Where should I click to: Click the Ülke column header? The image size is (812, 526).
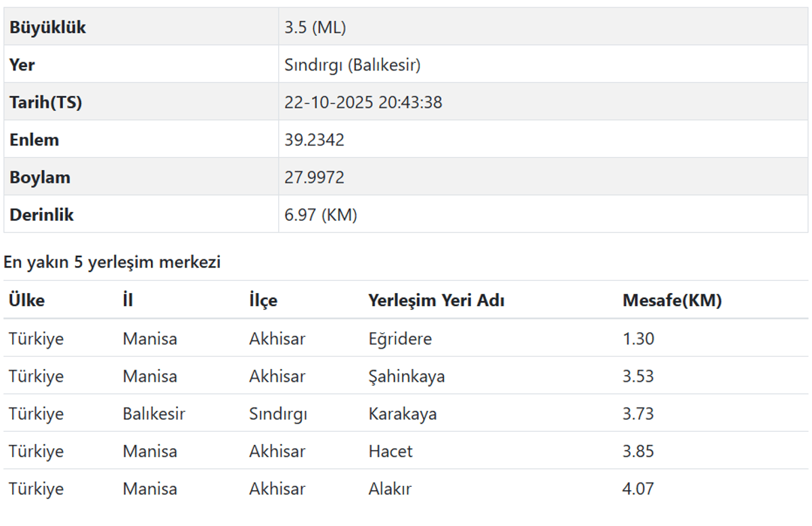27,301
